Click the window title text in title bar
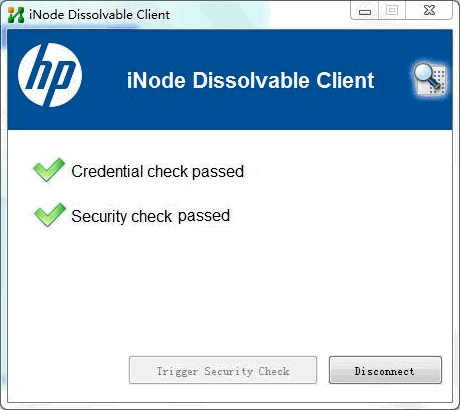 point(99,15)
